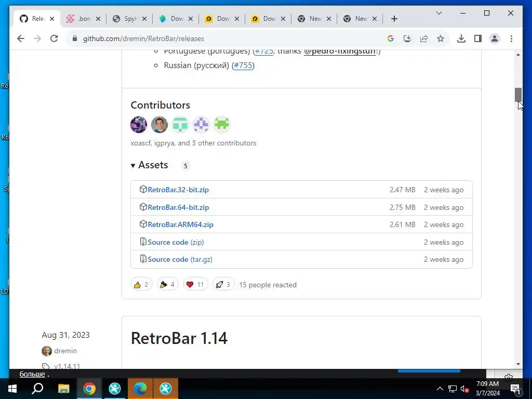Open the igprya contributor avatar photo
Image resolution: width=532 pixels, height=399 pixels.
159,125
